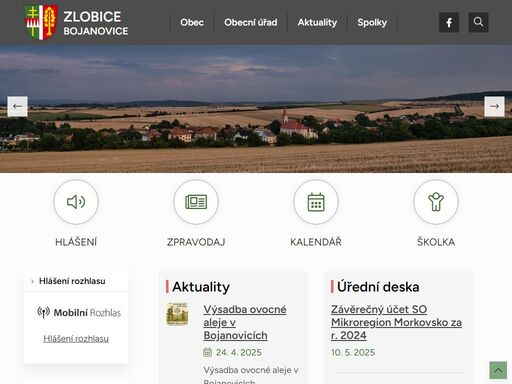Click the ZLOBICE BOJANOVICE site title
The width and height of the screenshot is (512, 384).
[96, 23]
